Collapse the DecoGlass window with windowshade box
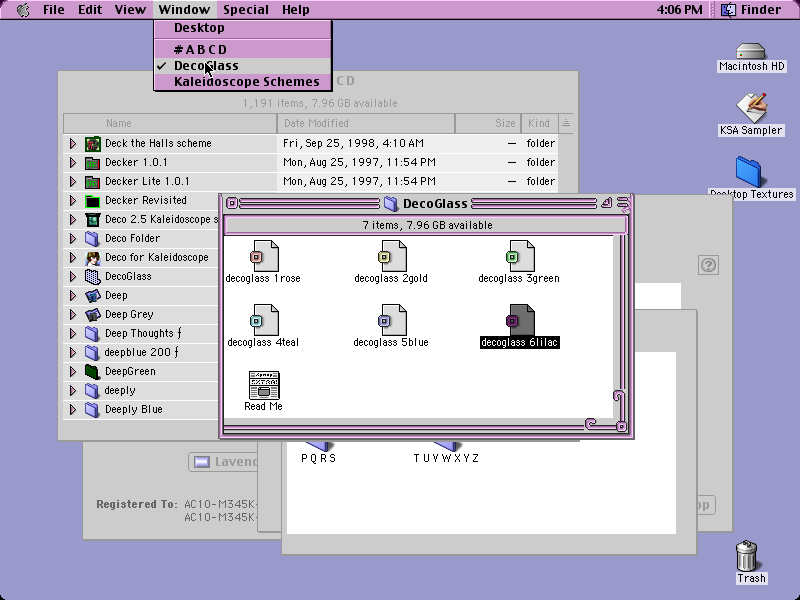800x600 pixels. (623, 204)
